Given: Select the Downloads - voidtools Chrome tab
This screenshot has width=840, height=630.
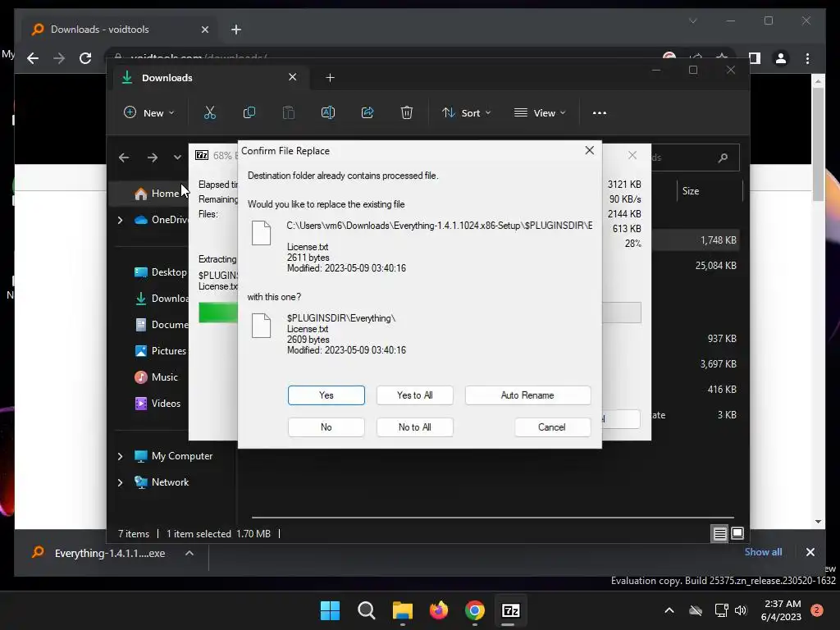Looking at the screenshot, I should point(120,30).
